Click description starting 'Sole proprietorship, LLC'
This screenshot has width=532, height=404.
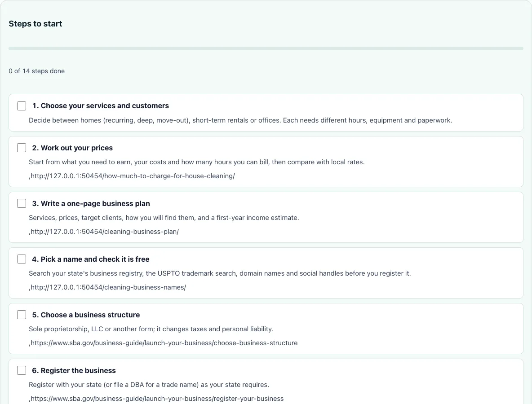tap(151, 329)
